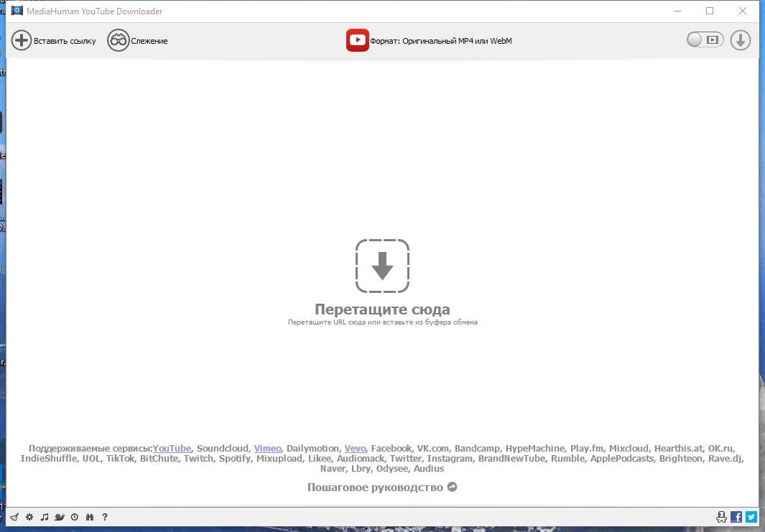This screenshot has width=765, height=532.
Task: Click the red YouTube format icon
Action: pyautogui.click(x=357, y=40)
